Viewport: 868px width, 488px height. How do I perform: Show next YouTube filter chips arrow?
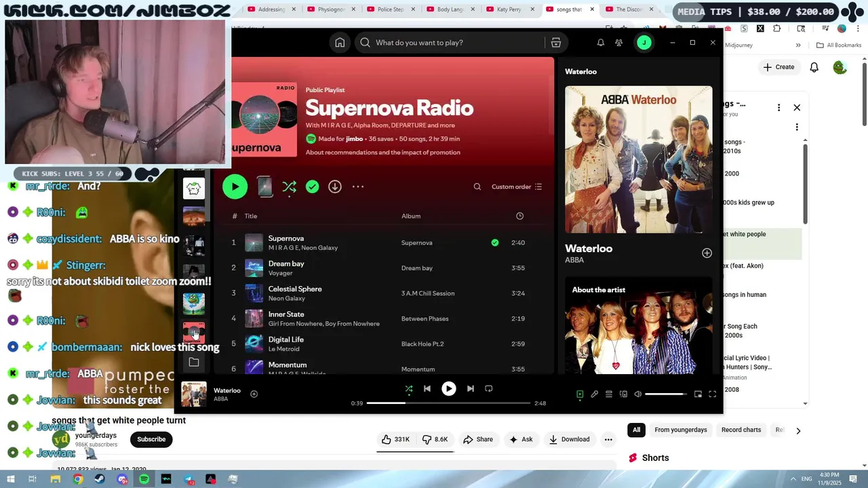(x=798, y=430)
